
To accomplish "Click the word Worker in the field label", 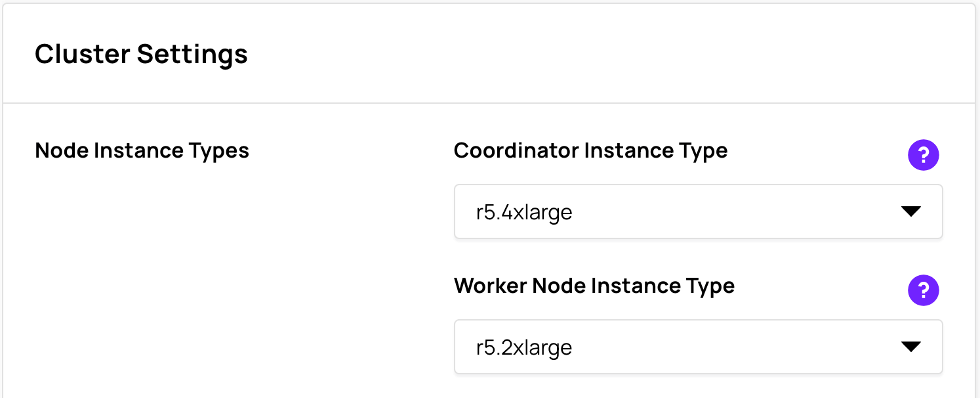I will (x=490, y=286).
